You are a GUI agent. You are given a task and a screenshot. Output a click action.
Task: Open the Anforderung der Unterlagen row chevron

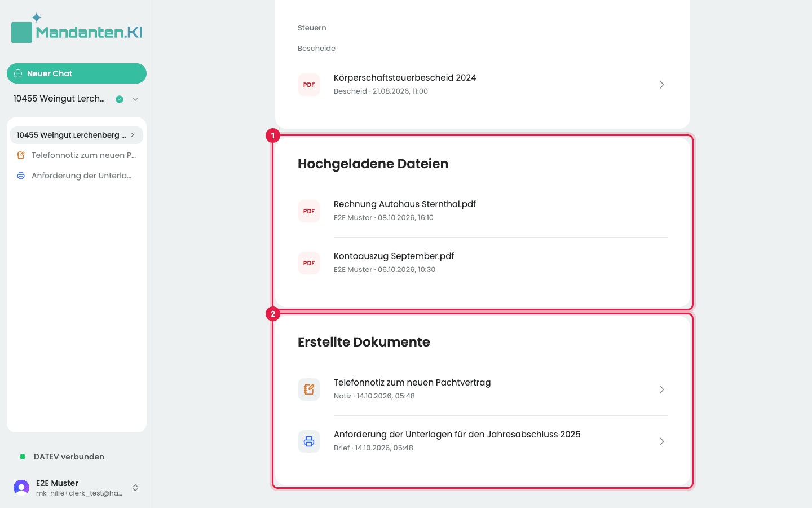tap(662, 441)
